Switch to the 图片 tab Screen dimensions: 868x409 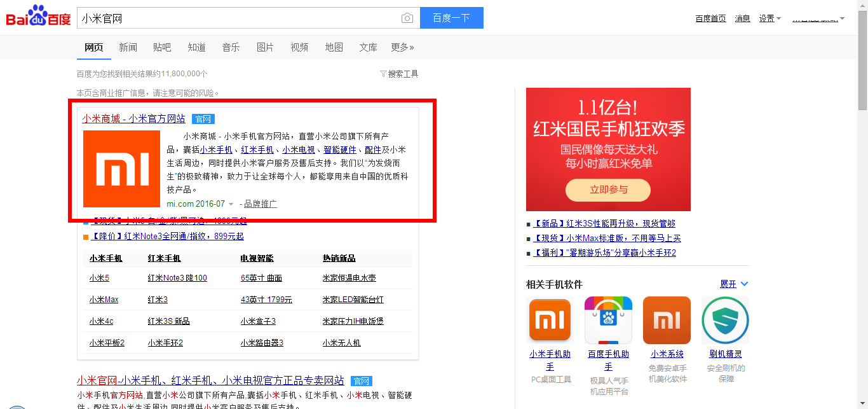coord(265,47)
